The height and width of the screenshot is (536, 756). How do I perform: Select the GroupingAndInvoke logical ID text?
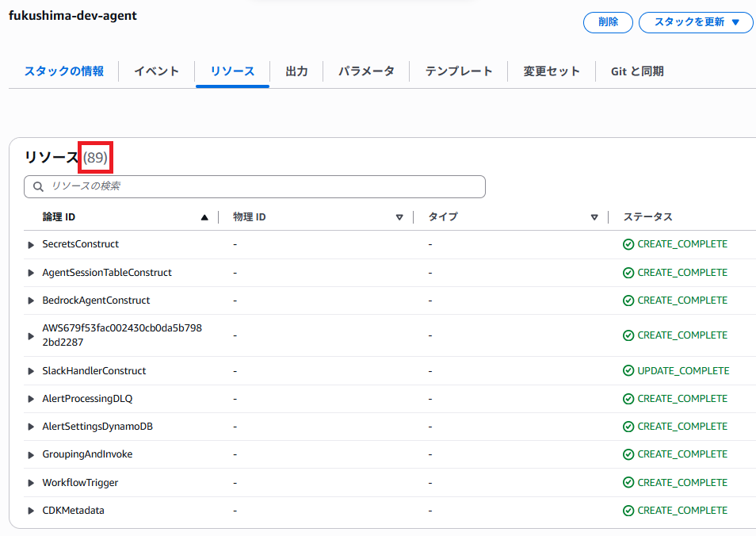(87, 454)
